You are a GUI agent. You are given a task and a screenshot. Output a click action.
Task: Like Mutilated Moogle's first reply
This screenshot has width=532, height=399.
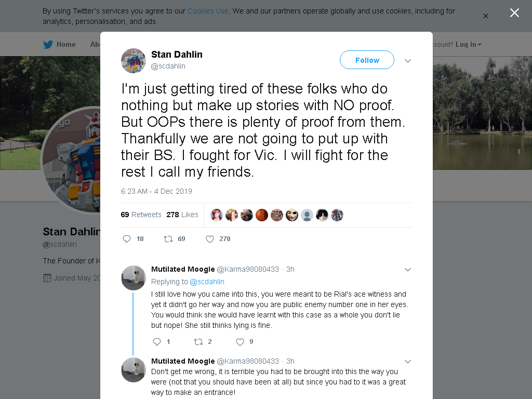240,342
